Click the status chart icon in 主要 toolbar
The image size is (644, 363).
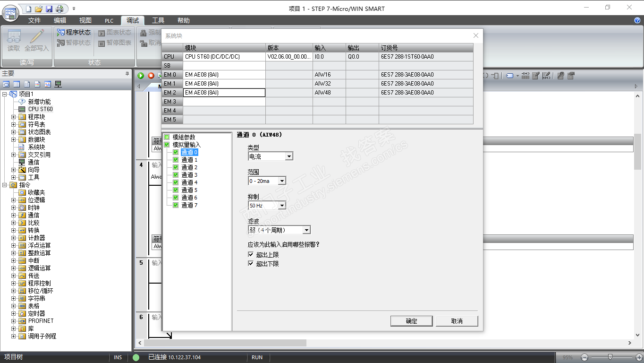click(x=17, y=84)
